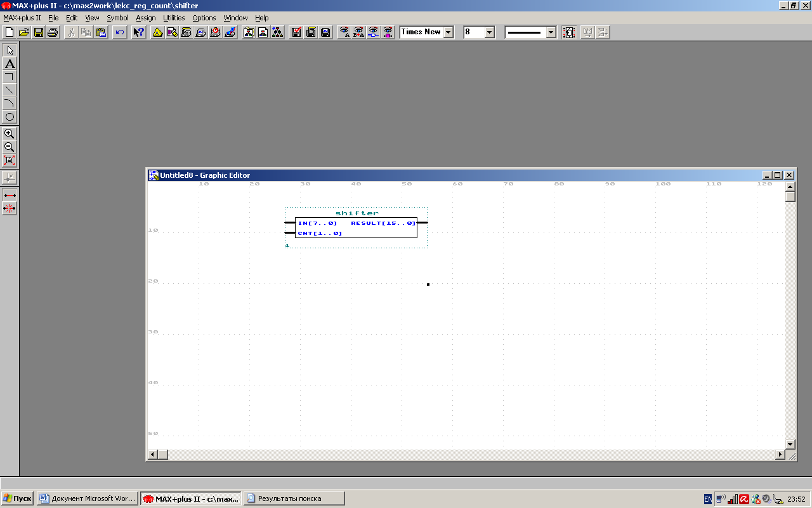Select the shifter symbol block
Viewport: 812px width, 508px height.
tap(356, 227)
